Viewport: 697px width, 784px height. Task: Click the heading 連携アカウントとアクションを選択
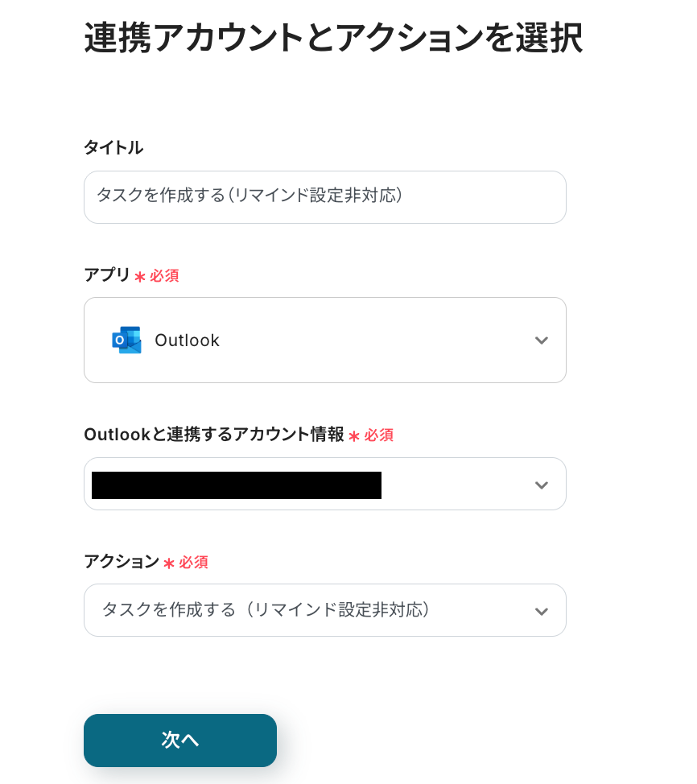(333, 39)
